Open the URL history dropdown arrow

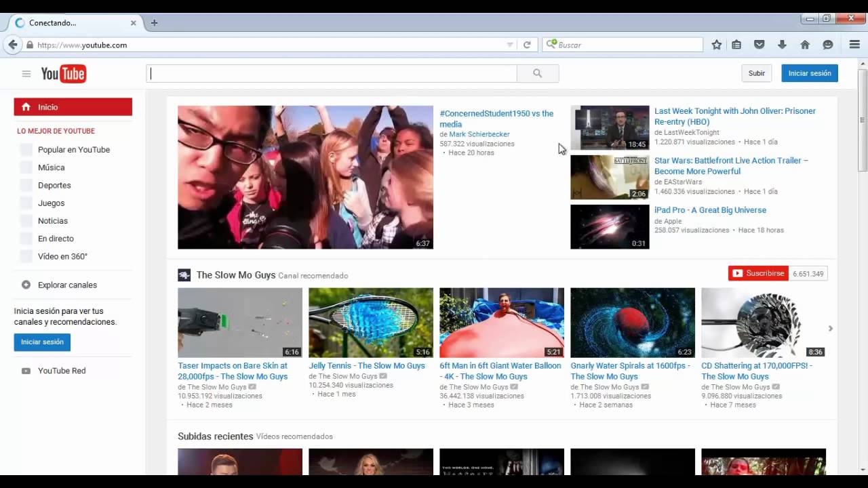pos(510,45)
